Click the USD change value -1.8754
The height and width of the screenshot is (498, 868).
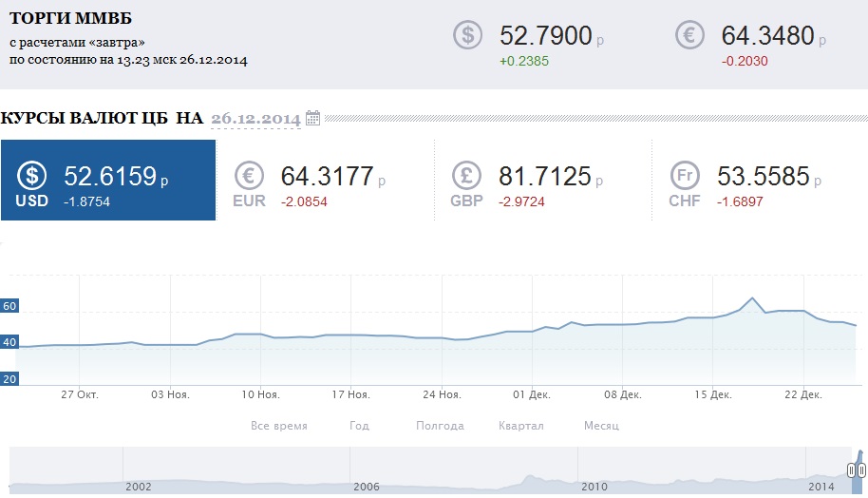pyautogui.click(x=87, y=201)
